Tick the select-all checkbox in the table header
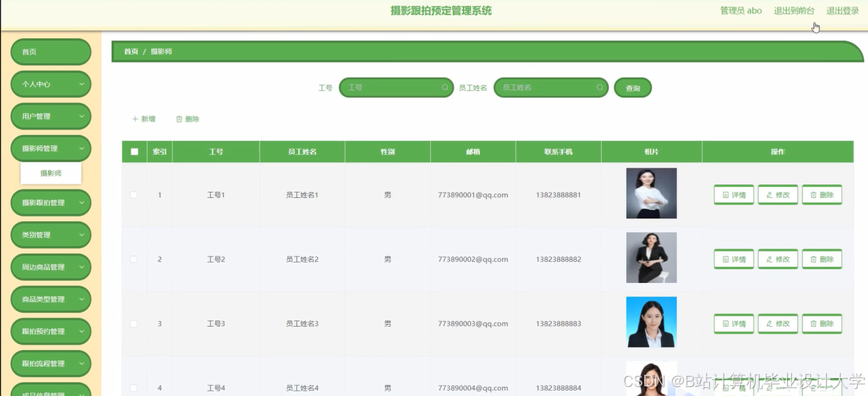Viewport: 868px width, 396px height. 134,152
